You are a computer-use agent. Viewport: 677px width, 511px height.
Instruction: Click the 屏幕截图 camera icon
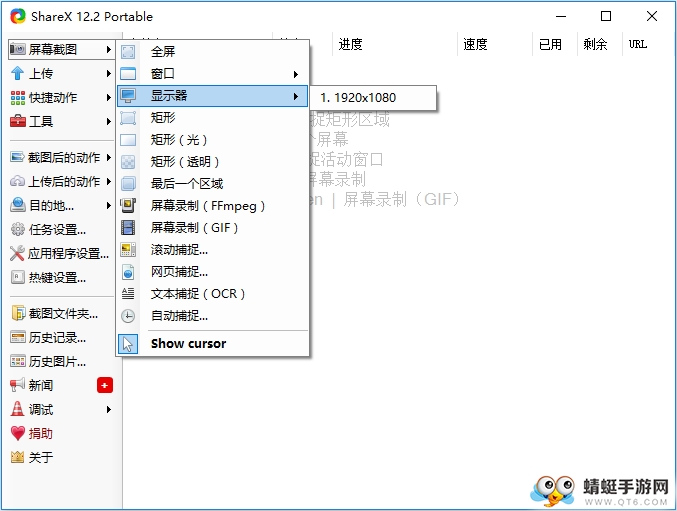pos(18,49)
